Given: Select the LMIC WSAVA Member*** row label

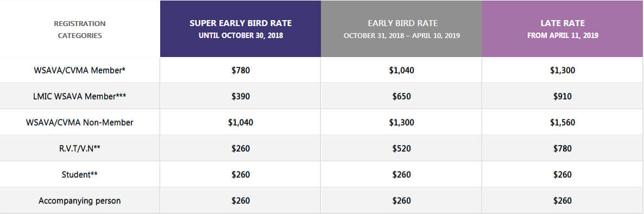Looking at the screenshot, I should click(x=80, y=96).
